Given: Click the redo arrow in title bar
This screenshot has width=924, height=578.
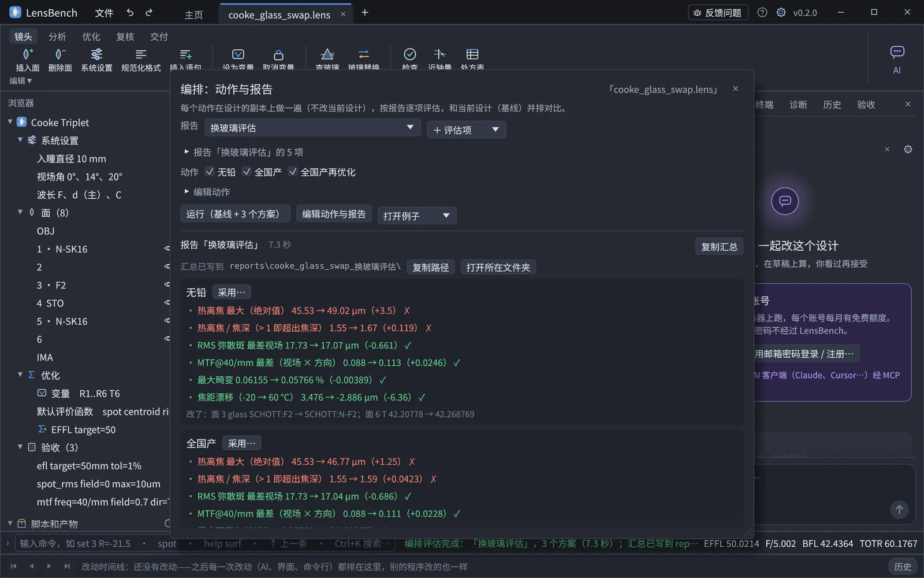Looking at the screenshot, I should pos(149,13).
